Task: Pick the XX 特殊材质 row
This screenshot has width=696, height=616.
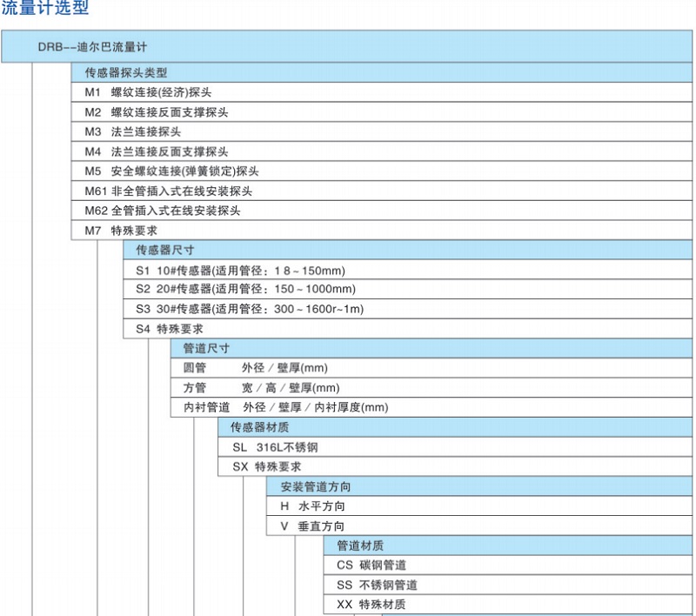Action: (x=371, y=605)
